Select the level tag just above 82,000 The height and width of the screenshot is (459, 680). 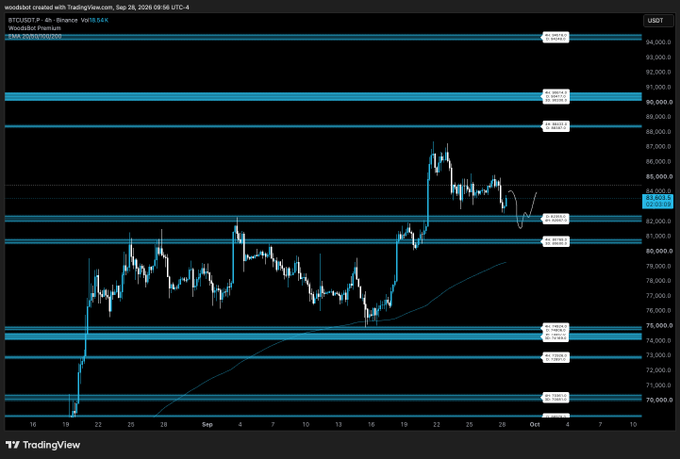coord(556,218)
